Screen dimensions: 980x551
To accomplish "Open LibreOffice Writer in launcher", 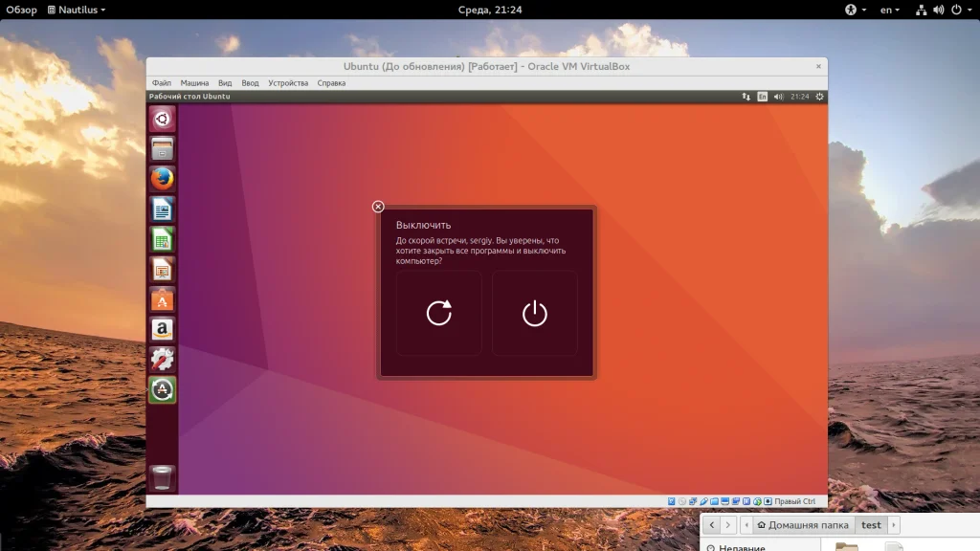I will click(x=163, y=209).
